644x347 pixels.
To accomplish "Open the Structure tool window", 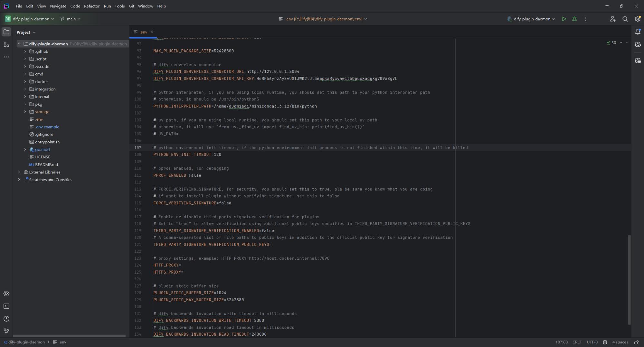I will [x=6, y=44].
